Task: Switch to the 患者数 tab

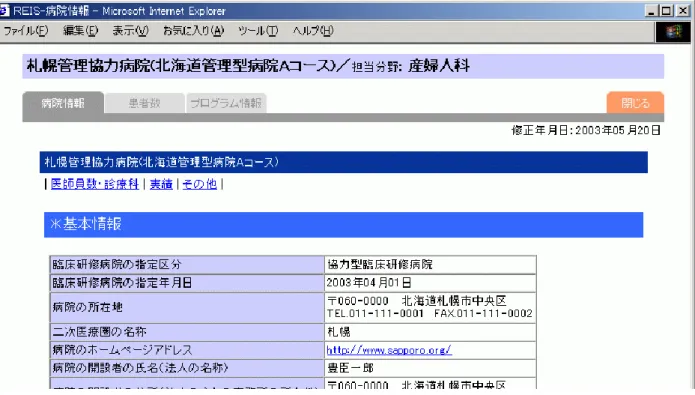Action: [x=144, y=103]
